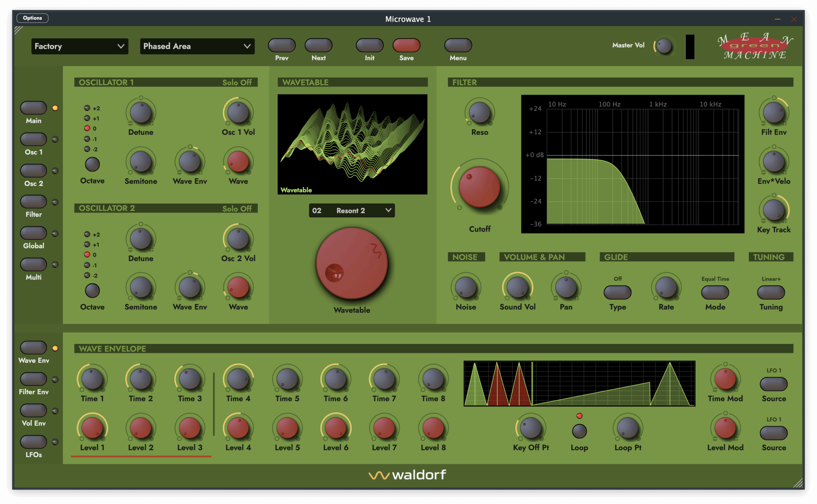This screenshot has width=817, height=504.
Task: Toggle the Loop button in Wave Envelope
Action: tap(579, 431)
